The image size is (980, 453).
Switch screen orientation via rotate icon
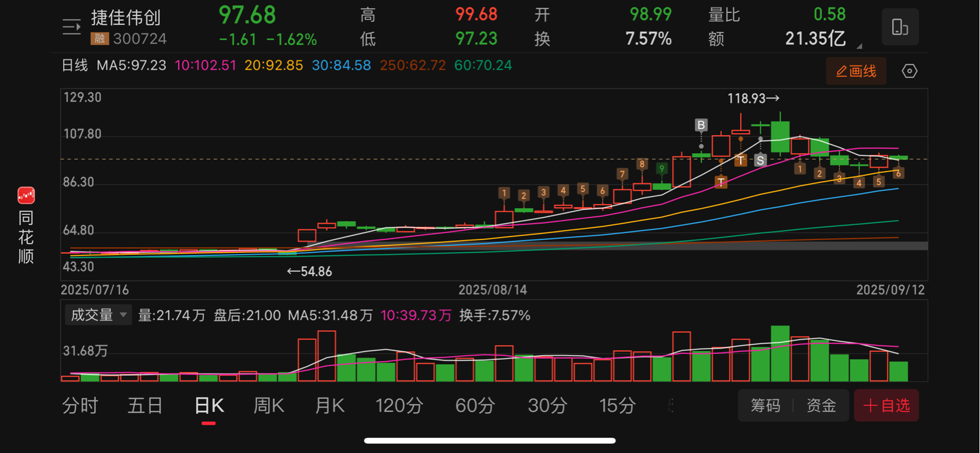[x=900, y=27]
